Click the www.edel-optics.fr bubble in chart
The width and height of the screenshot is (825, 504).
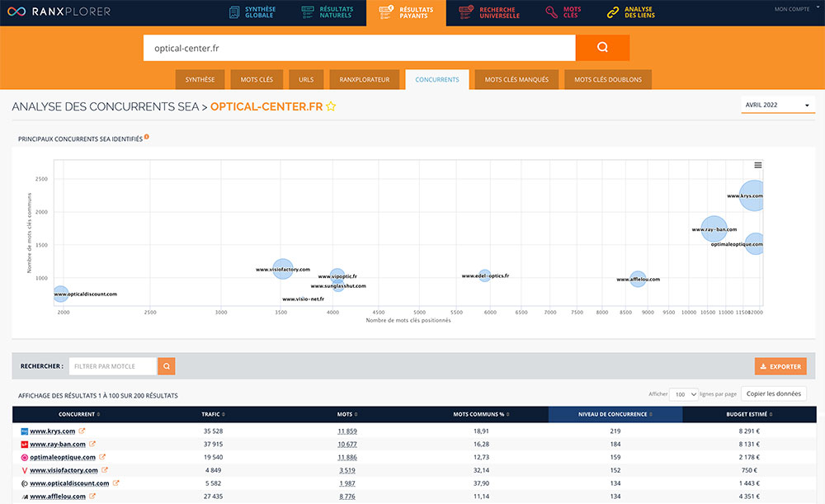pyautogui.click(x=484, y=276)
